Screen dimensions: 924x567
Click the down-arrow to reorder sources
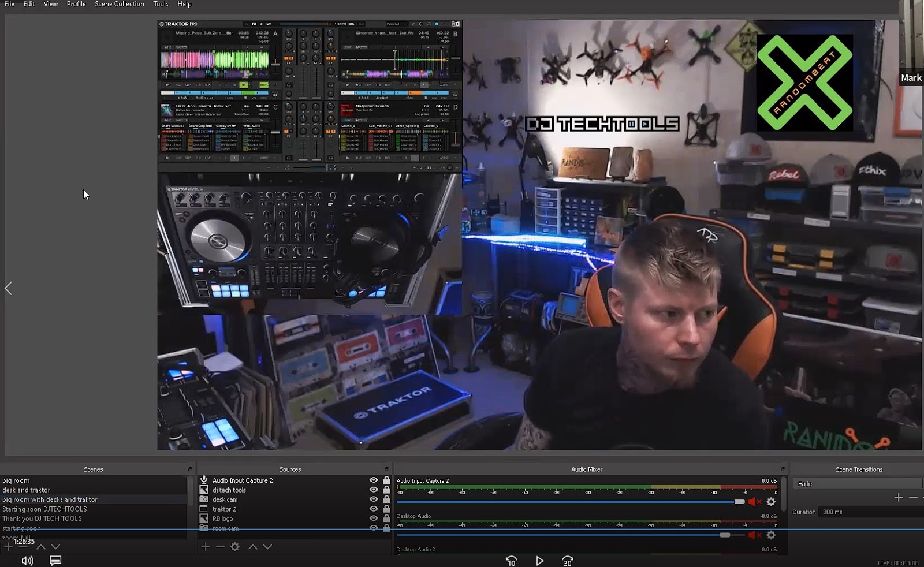point(267,547)
